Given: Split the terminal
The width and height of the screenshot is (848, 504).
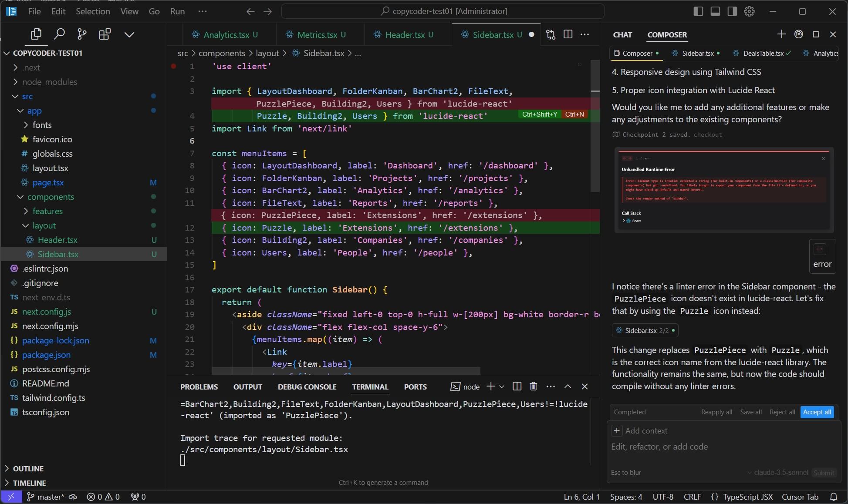Looking at the screenshot, I should coord(517,386).
